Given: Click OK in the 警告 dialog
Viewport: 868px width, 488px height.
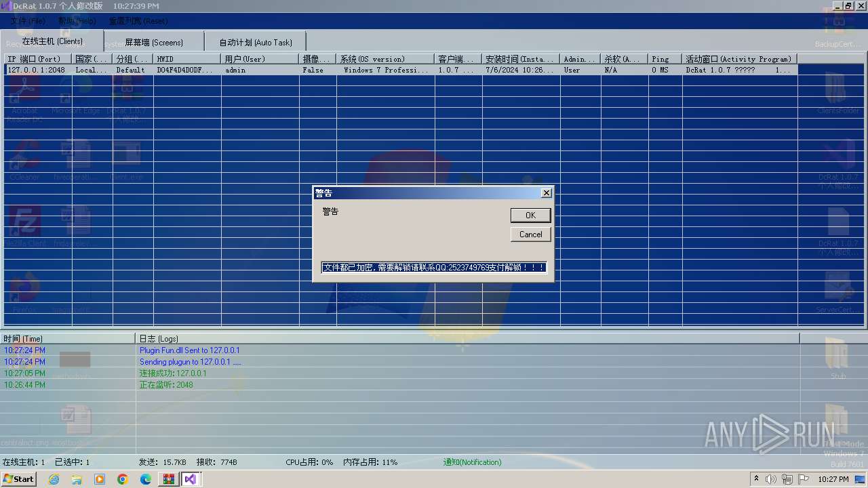Looking at the screenshot, I should coord(530,215).
